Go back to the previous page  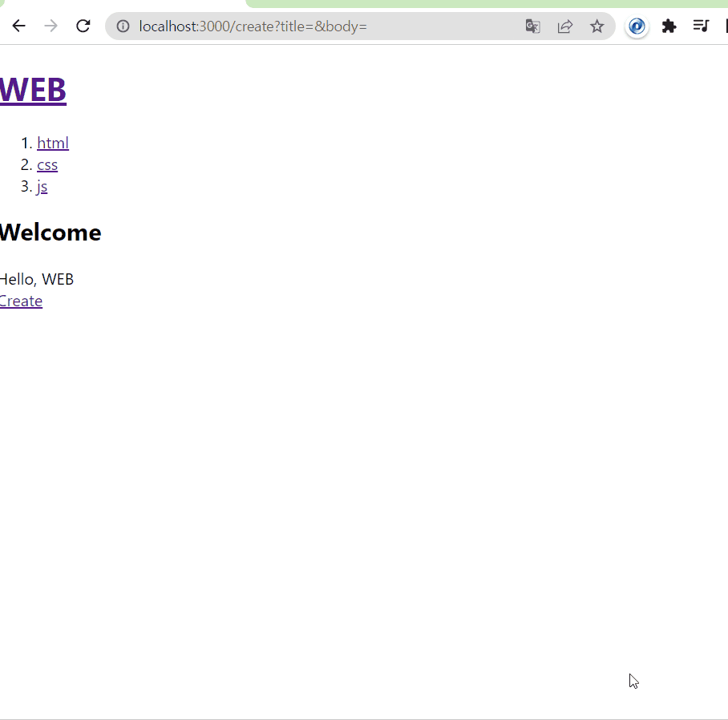tap(18, 26)
